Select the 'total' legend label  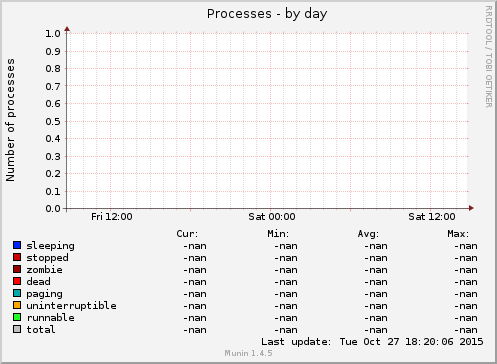[x=41, y=330]
